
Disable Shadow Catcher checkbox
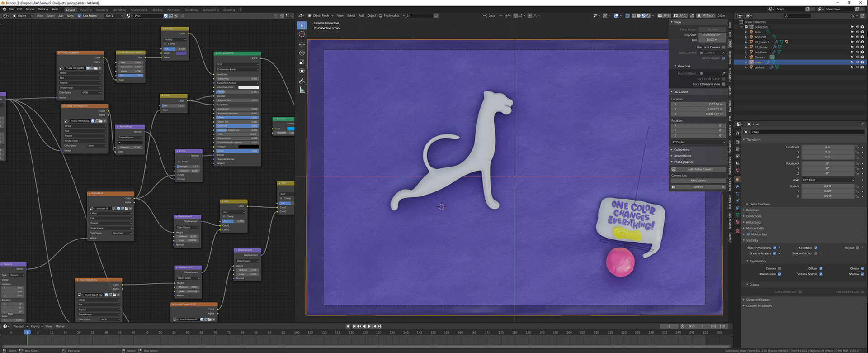point(816,253)
